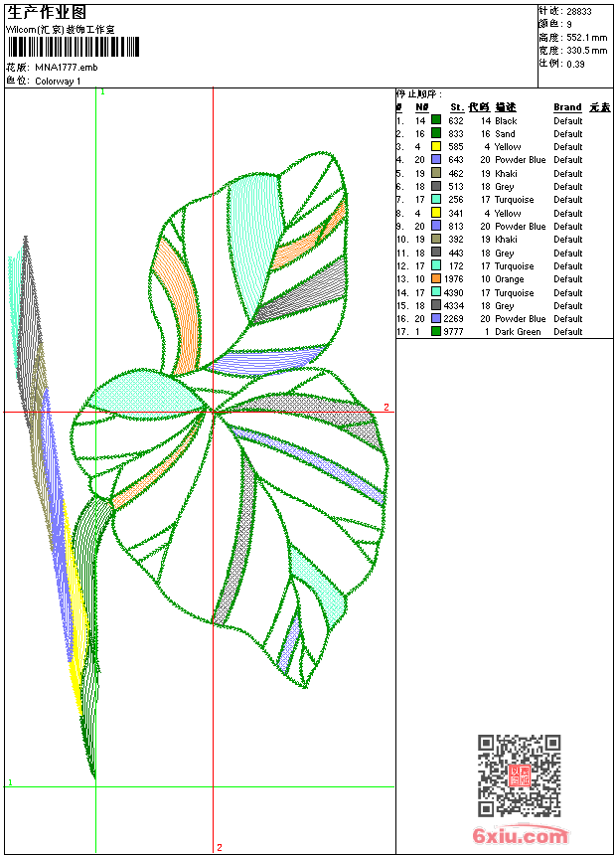The width and height of the screenshot is (616, 855).
Task: Click the MNA1777.emb file name
Action: pyautogui.click(x=67, y=68)
